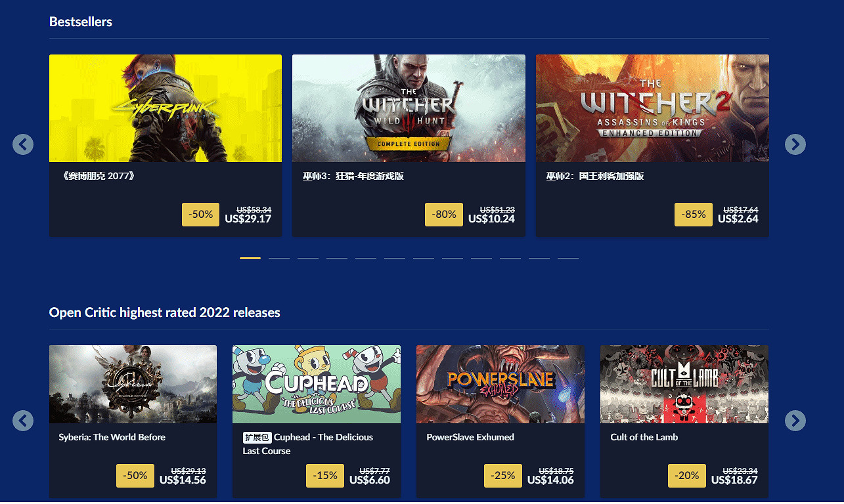Click the -50% discount badge on Cyberpunk
The width and height of the screenshot is (844, 504).
(200, 215)
